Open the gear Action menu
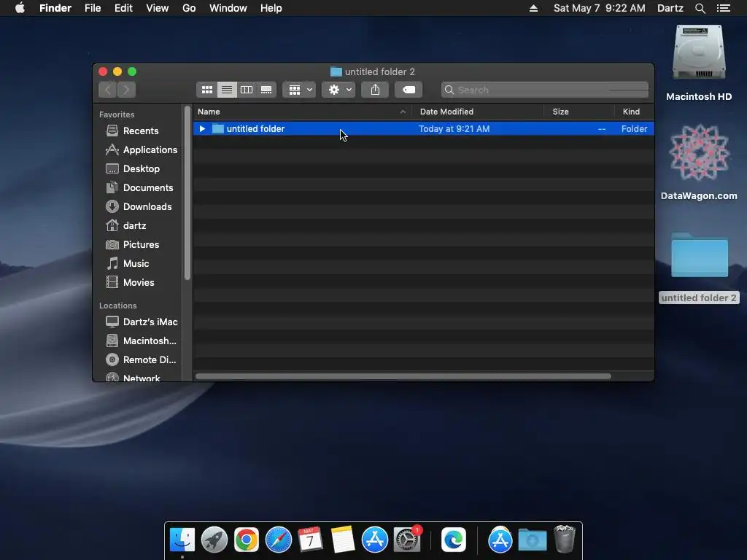This screenshot has height=560, width=747. (x=338, y=90)
